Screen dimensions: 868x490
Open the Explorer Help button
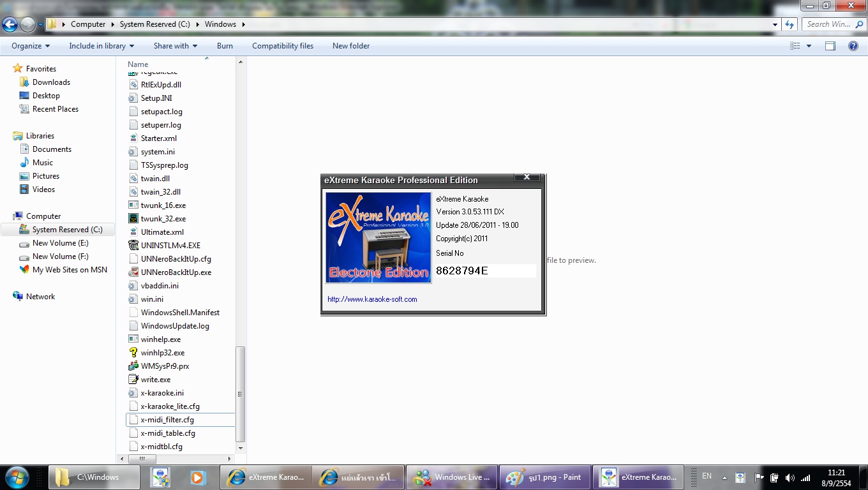coord(853,46)
